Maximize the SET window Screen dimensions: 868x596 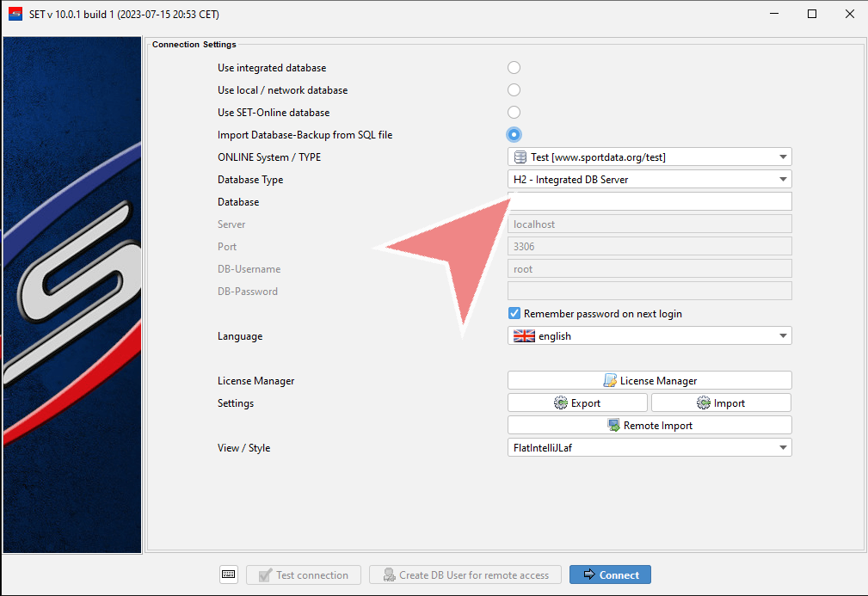pos(811,14)
